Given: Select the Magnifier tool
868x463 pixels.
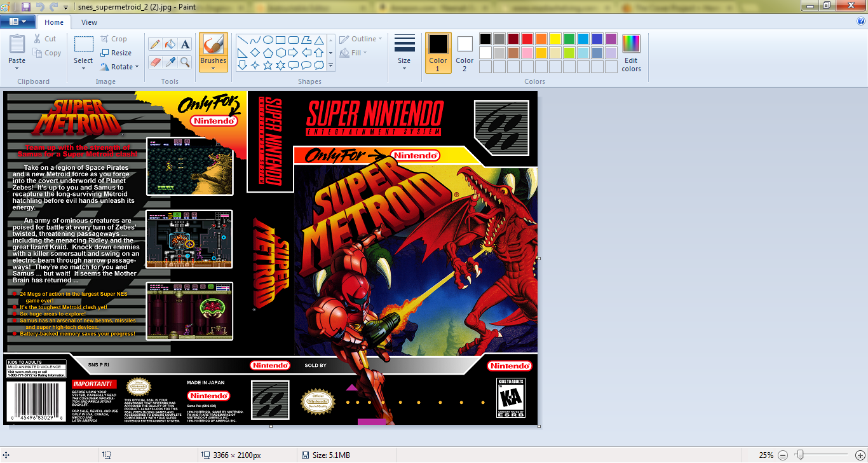Looking at the screenshot, I should coord(185,62).
